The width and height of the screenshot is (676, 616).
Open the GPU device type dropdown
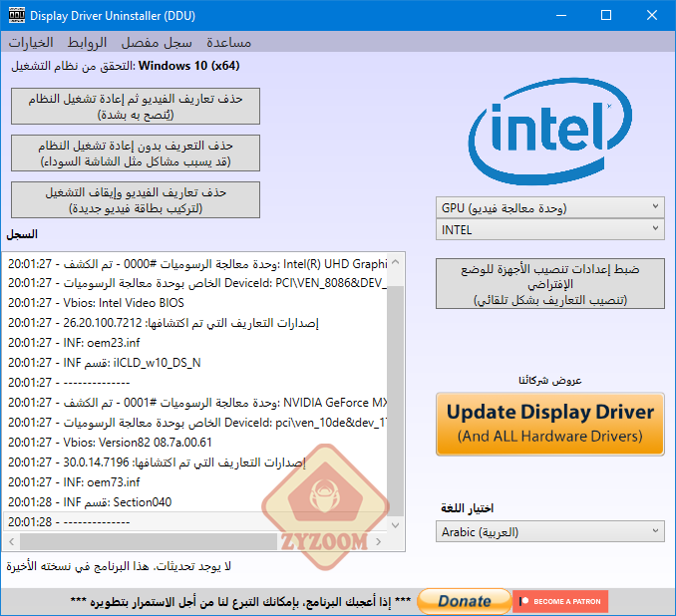tap(550, 207)
